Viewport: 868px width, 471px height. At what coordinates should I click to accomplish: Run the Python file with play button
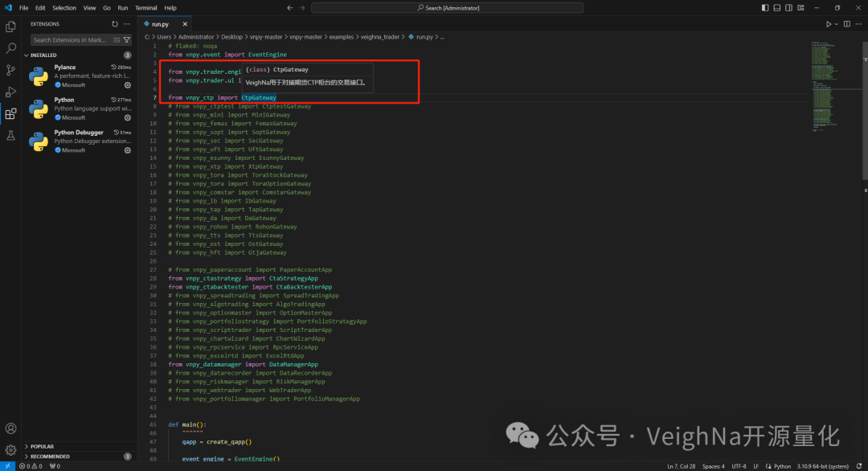tap(828, 24)
